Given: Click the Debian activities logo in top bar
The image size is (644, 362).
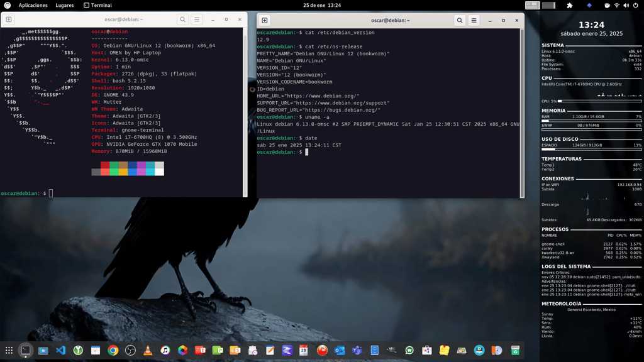Looking at the screenshot, I should [8, 5].
